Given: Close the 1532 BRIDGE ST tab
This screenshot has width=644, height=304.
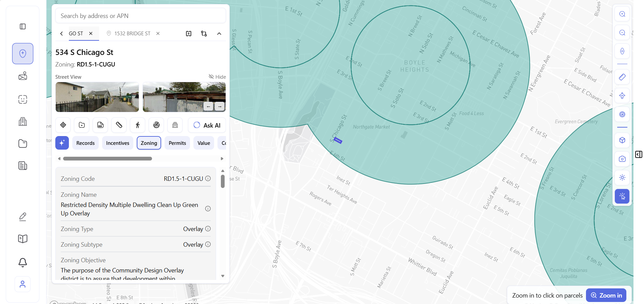Looking at the screenshot, I should click(158, 33).
